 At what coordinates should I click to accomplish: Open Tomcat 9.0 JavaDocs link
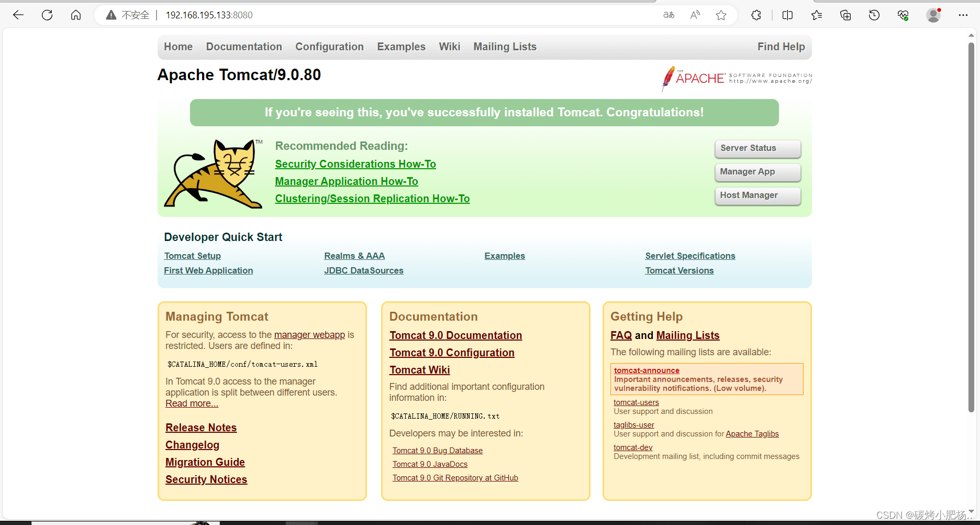[x=430, y=464]
